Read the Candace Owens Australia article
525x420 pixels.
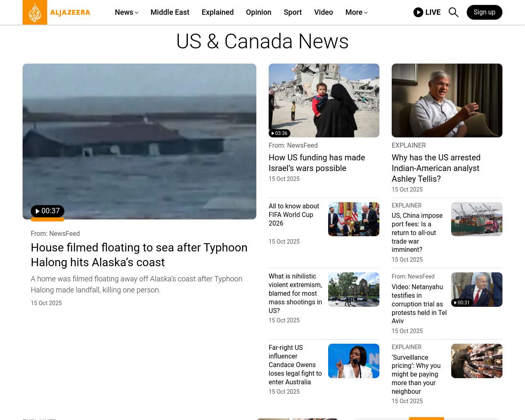(x=295, y=365)
